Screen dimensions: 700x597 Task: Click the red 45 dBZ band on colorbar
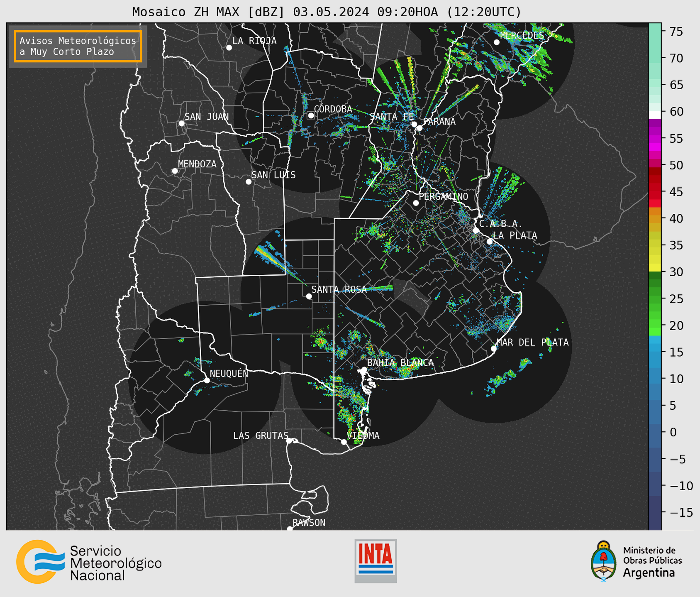pyautogui.click(x=655, y=192)
